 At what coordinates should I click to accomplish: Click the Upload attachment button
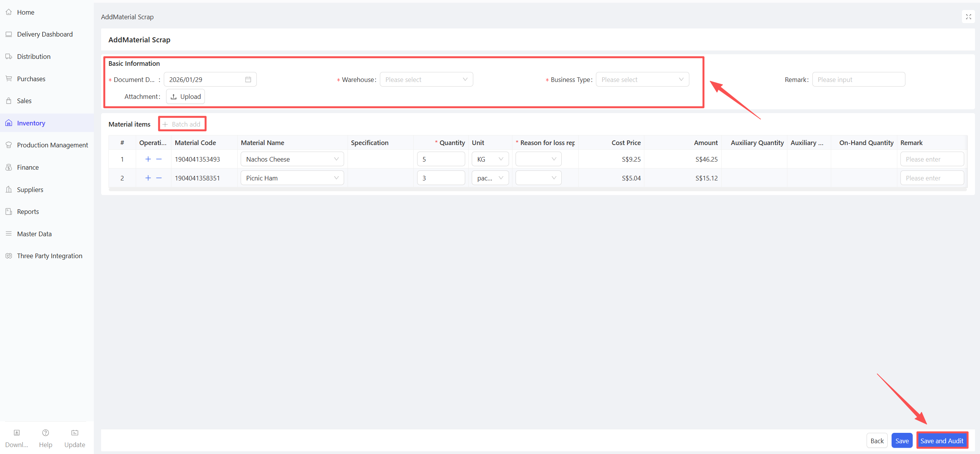point(185,97)
